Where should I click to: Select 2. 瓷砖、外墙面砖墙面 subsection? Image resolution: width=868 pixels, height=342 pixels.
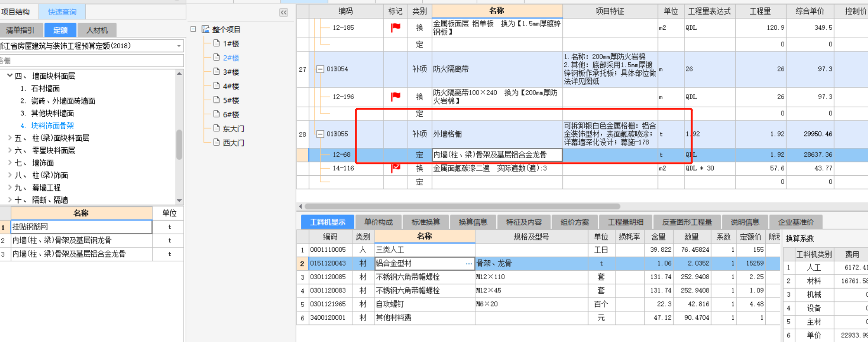[58, 101]
